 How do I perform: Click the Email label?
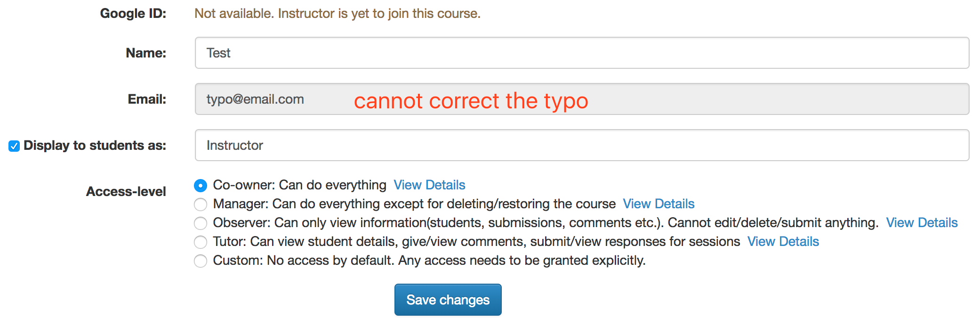click(147, 99)
